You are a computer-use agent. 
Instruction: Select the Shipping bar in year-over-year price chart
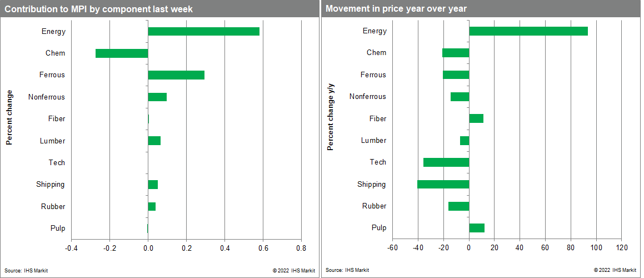[443, 184]
